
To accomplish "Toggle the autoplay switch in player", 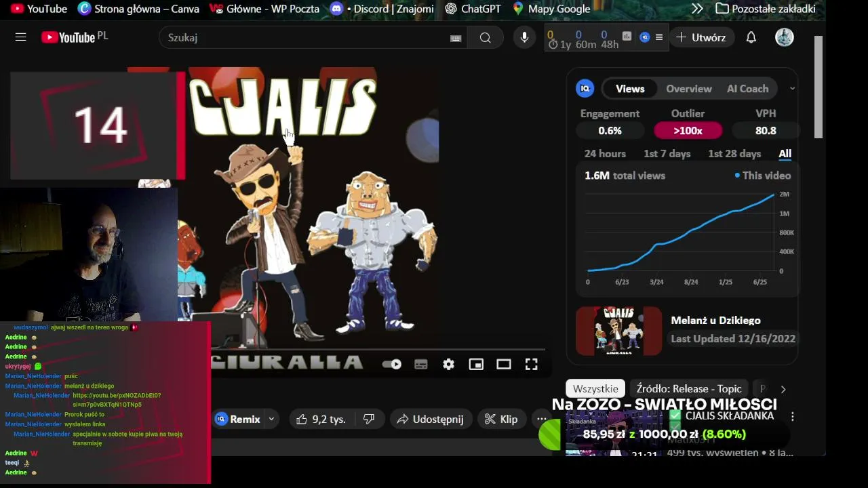I will pos(392,365).
